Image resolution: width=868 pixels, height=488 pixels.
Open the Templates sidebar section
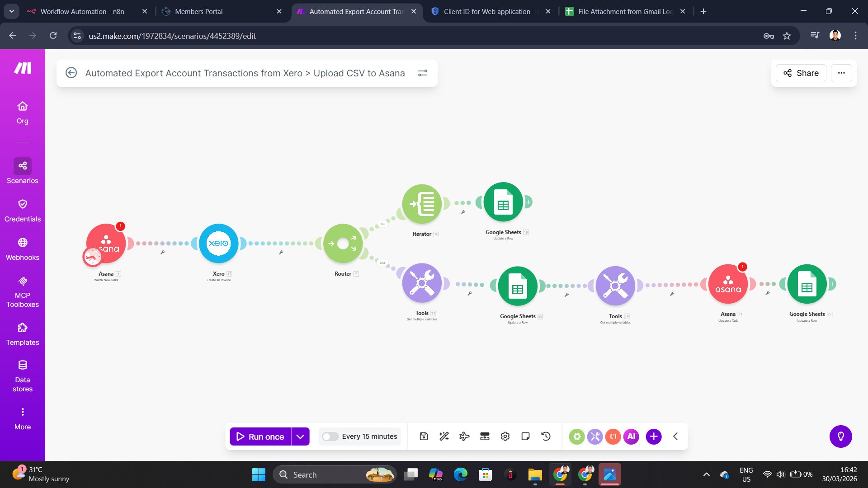click(x=22, y=334)
